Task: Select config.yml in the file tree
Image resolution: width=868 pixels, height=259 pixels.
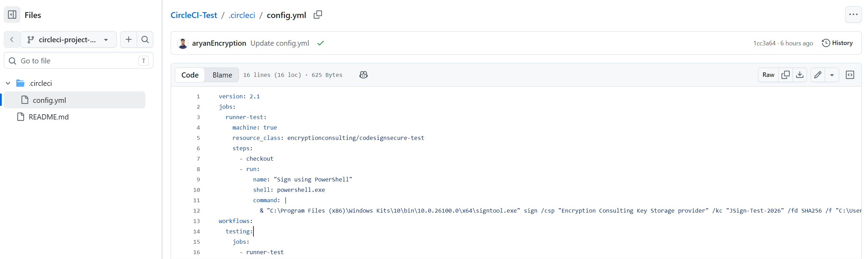Action: pos(75,100)
